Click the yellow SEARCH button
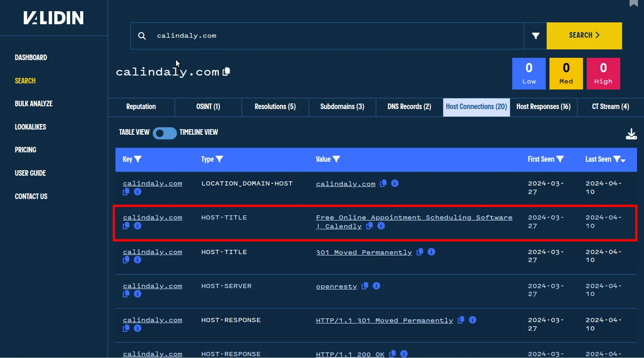 [x=584, y=35]
